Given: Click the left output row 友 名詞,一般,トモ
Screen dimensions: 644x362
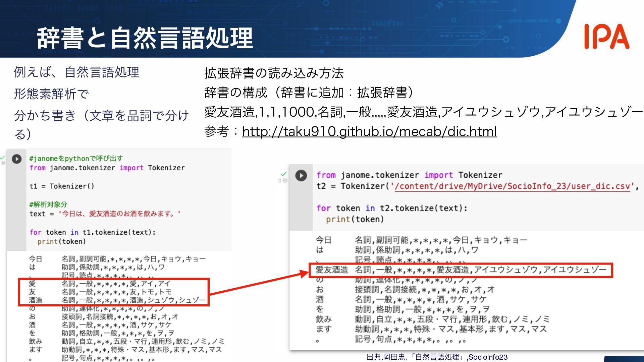Looking at the screenshot, I should coord(100,292).
